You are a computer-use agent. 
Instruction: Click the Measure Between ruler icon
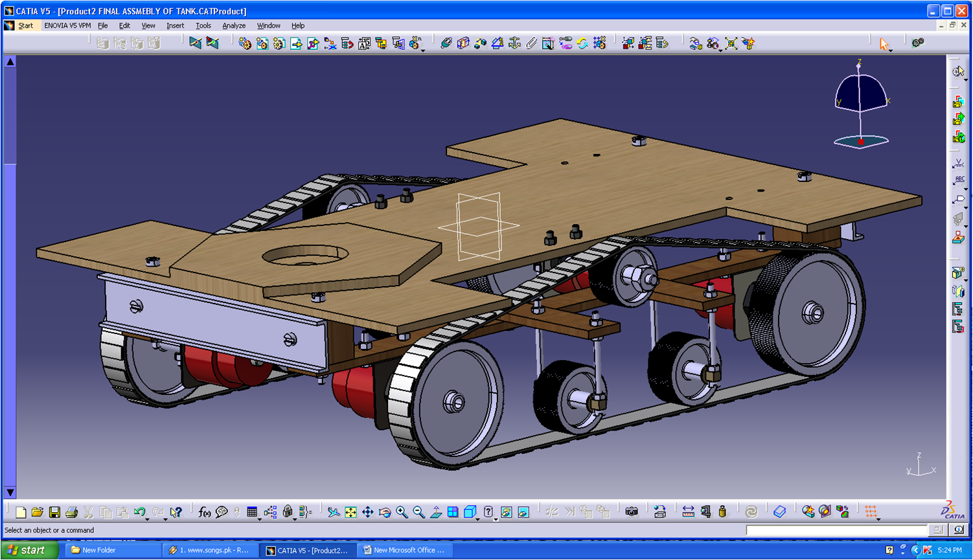688,512
